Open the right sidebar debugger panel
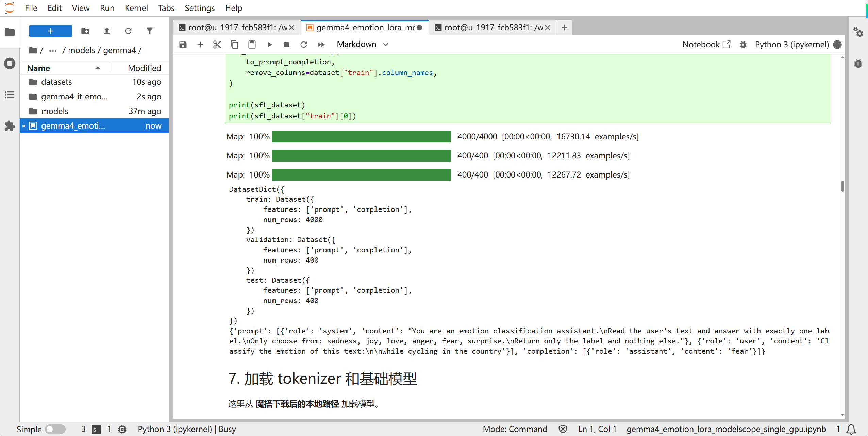The height and width of the screenshot is (436, 868). 858,63
